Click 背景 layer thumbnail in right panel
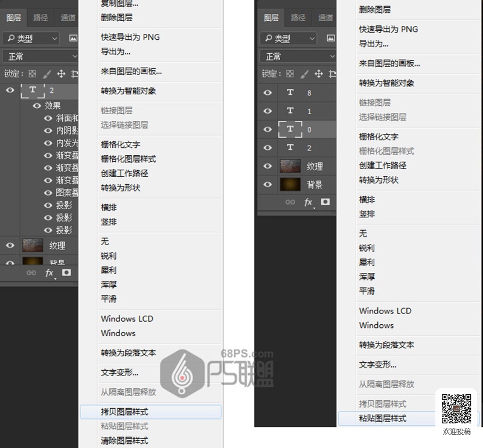The height and width of the screenshot is (448, 483). point(290,184)
